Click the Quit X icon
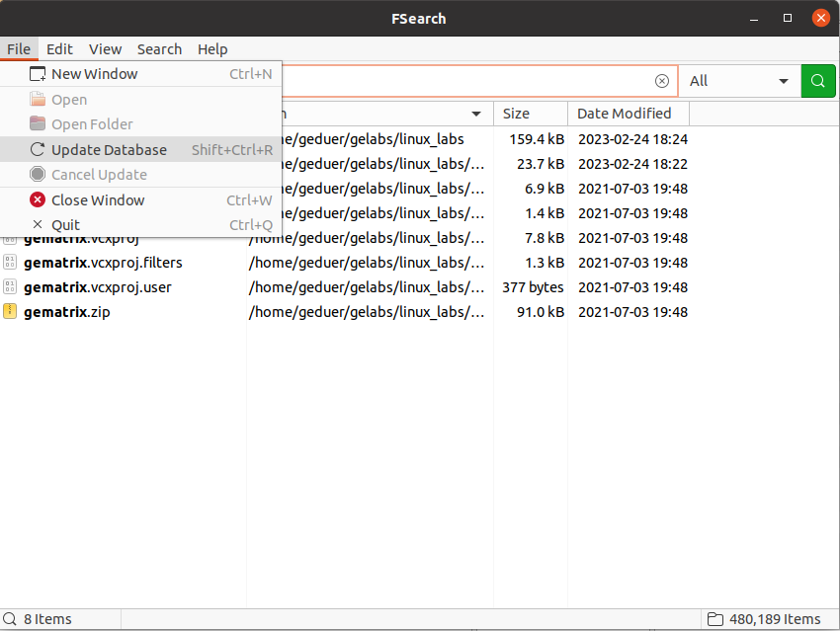 [x=38, y=224]
